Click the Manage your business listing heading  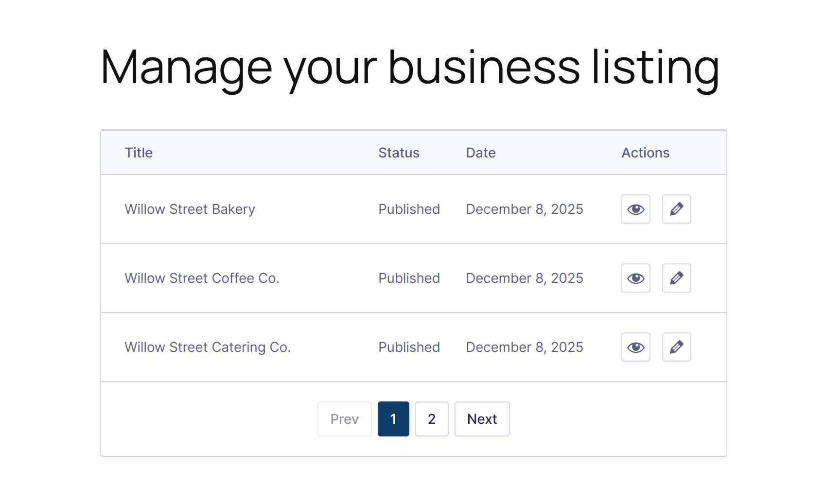pyautogui.click(x=409, y=67)
